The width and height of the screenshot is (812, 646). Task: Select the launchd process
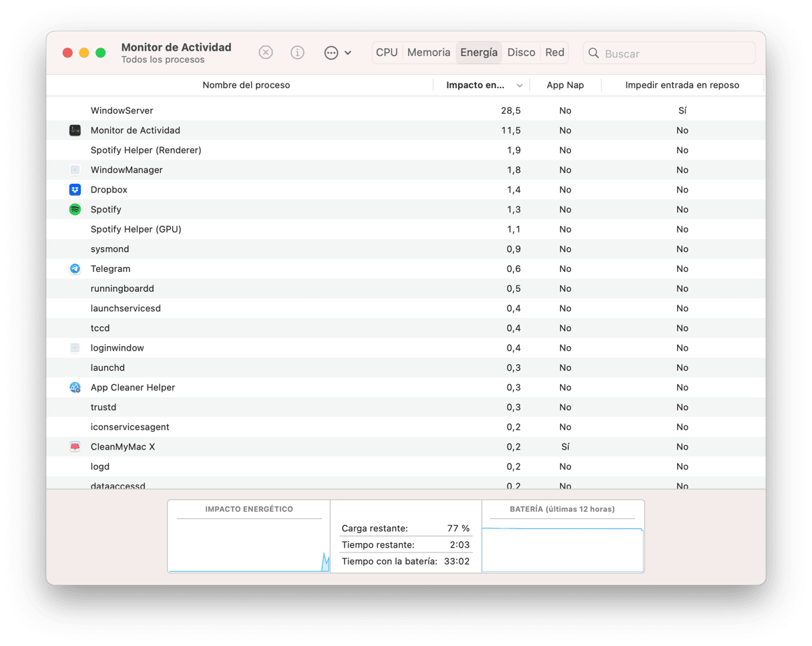point(108,367)
